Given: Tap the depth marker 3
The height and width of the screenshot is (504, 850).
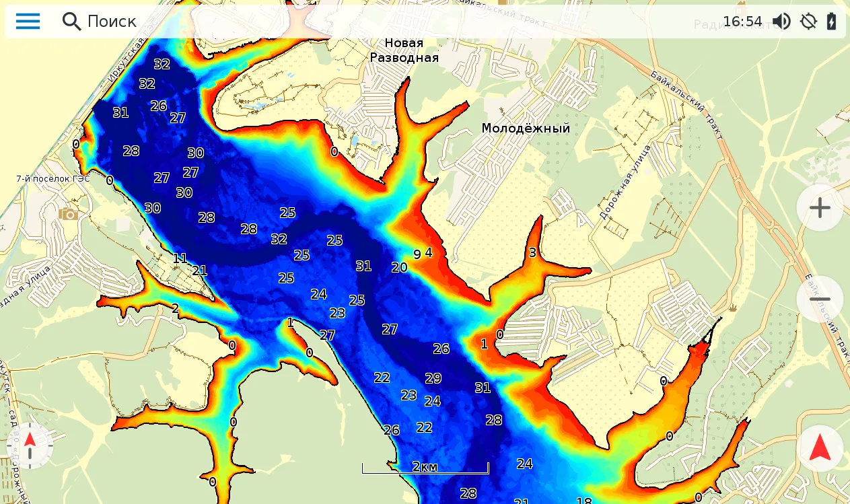Looking at the screenshot, I should tap(532, 253).
